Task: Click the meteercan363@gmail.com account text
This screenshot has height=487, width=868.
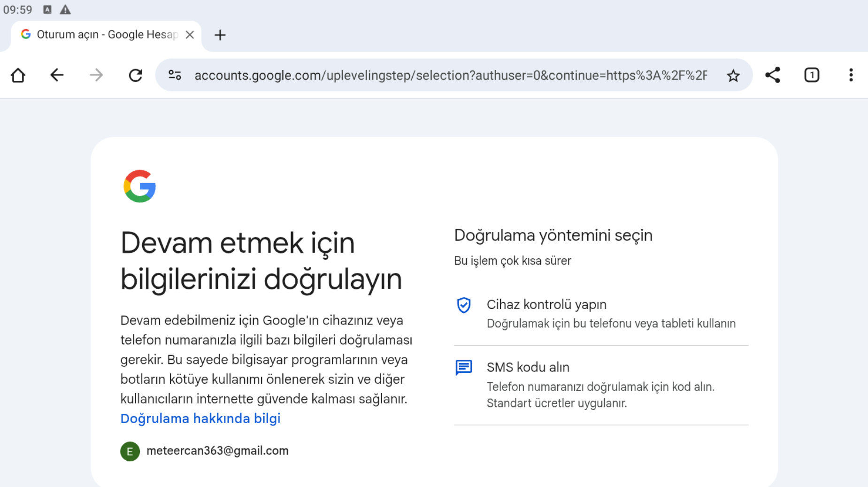Action: [x=217, y=451]
